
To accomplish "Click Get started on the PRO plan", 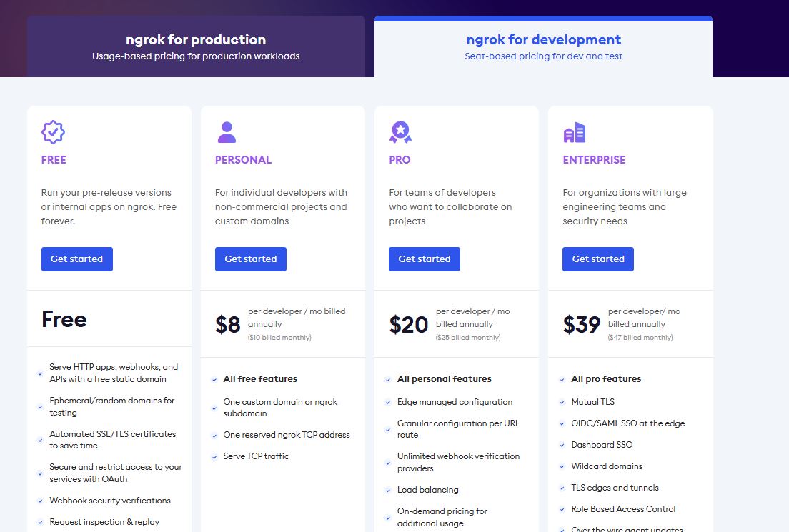I will pyautogui.click(x=424, y=259).
